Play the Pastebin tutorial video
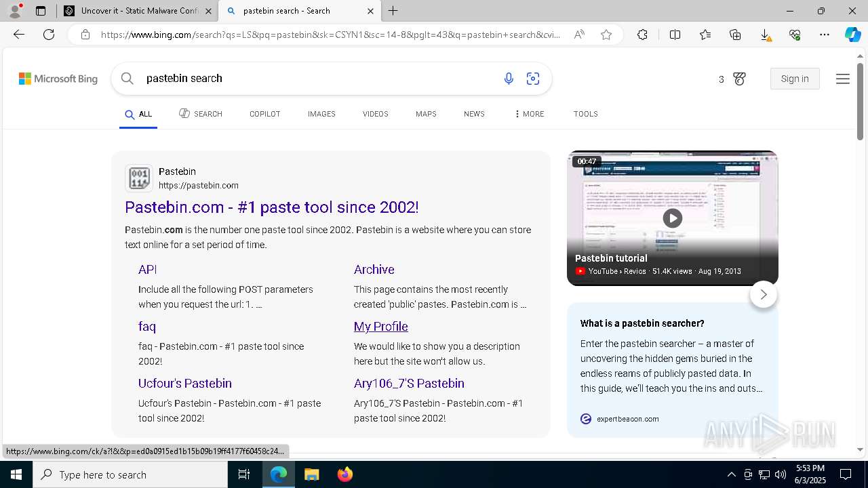Image resolution: width=868 pixels, height=488 pixels. [672, 218]
